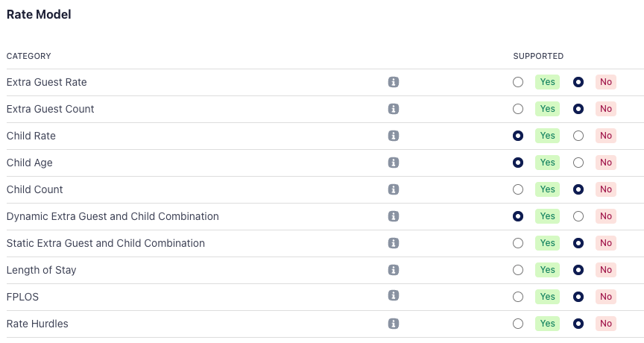Show info for Static Extra Guest combination

pyautogui.click(x=394, y=243)
